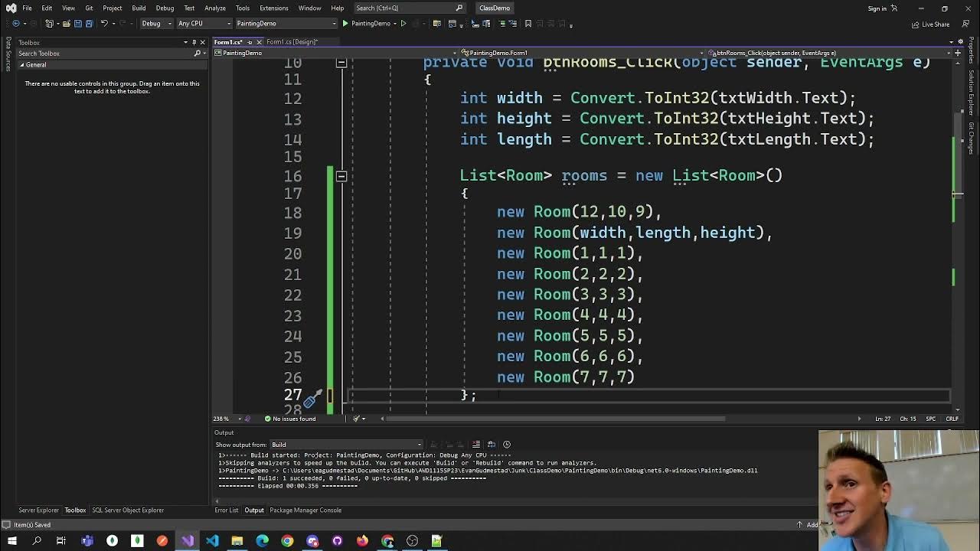Open Toolbox window position dropdown arrow

pyautogui.click(x=185, y=42)
